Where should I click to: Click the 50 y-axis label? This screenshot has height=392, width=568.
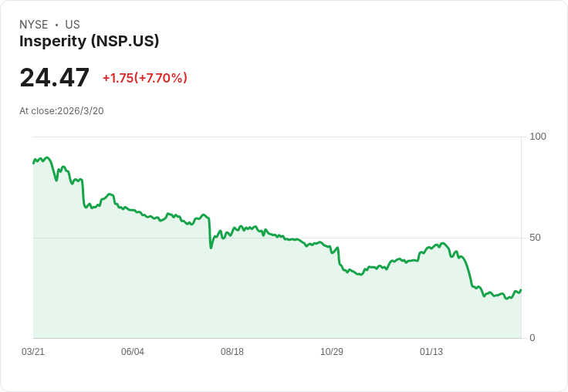(535, 238)
